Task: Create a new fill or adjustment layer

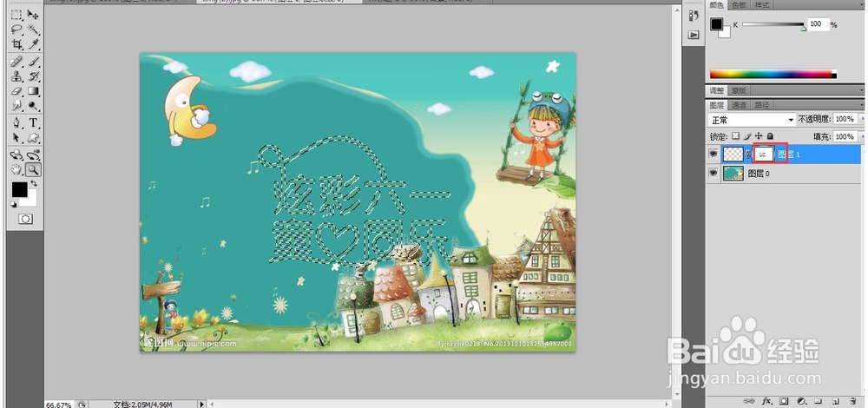Action: 801,400
